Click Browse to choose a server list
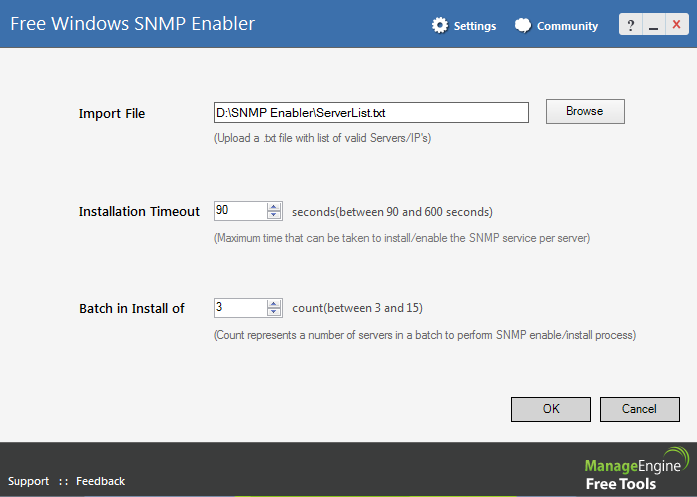 click(x=585, y=111)
